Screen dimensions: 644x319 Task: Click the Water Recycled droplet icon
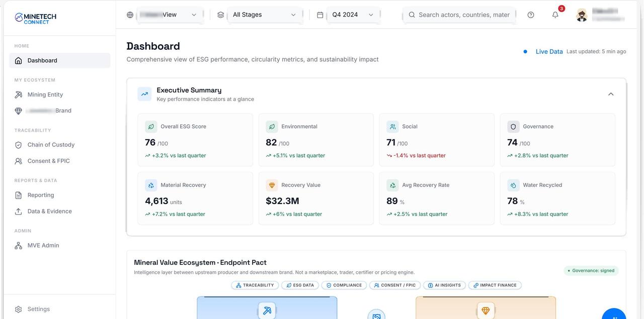[513, 185]
